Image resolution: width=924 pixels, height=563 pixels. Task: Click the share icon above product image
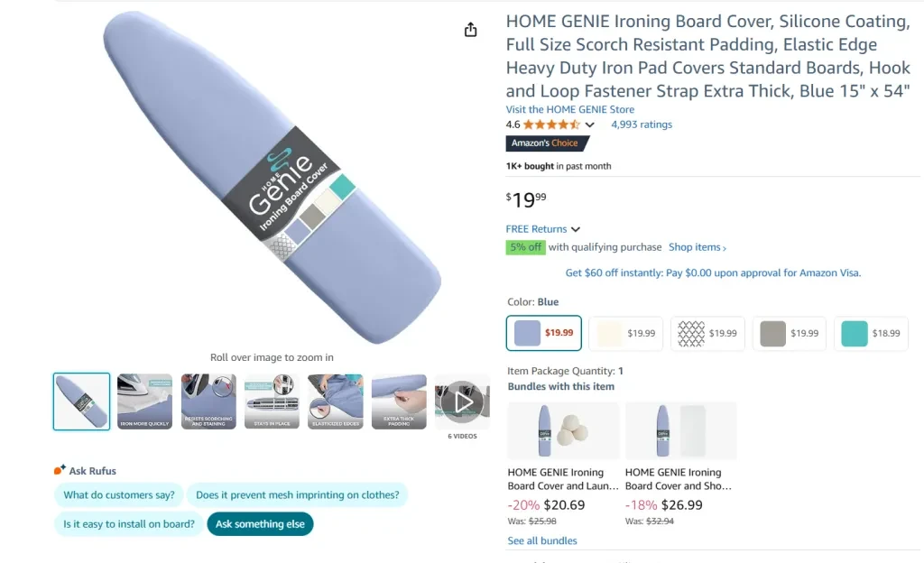[470, 30]
